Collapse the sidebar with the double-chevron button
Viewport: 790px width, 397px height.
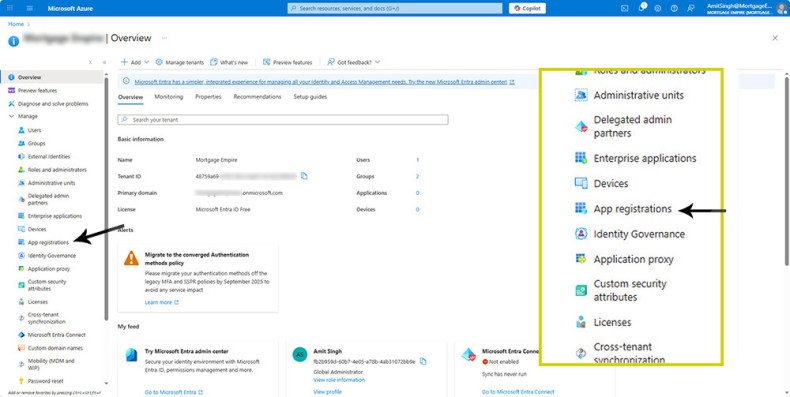tap(104, 62)
